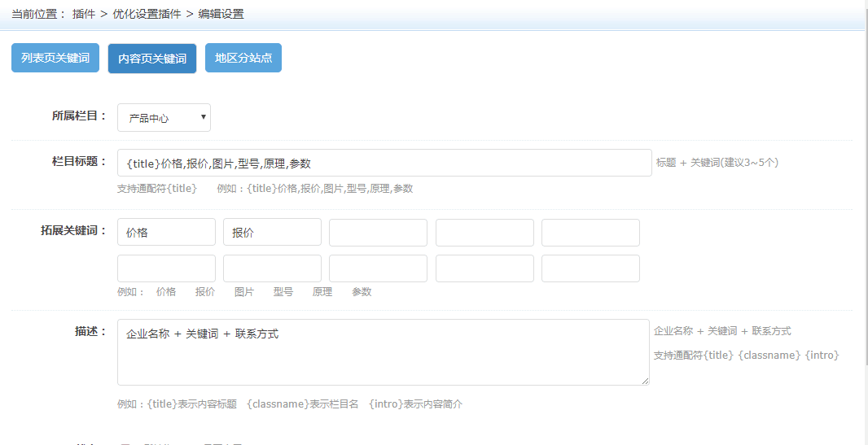Focus the keyword box containing 价格
Screen dimensions: 868x445
166,233
